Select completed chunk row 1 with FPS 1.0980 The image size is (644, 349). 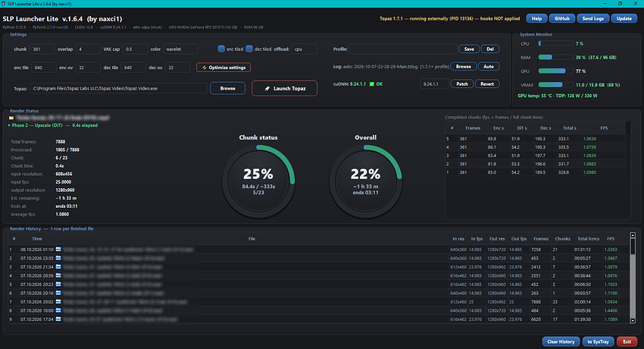coord(535,172)
